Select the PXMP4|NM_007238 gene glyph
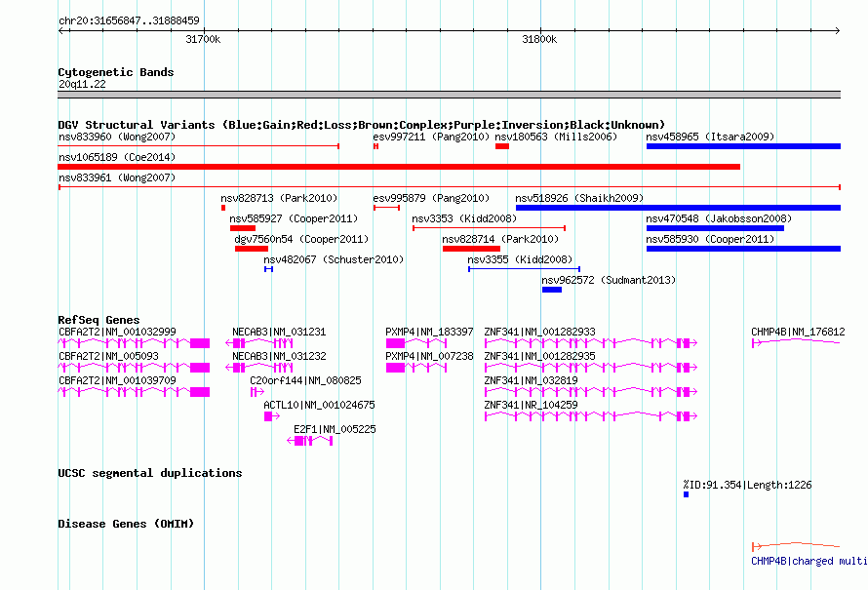Viewport: 868px width, 590px height. coord(416,368)
